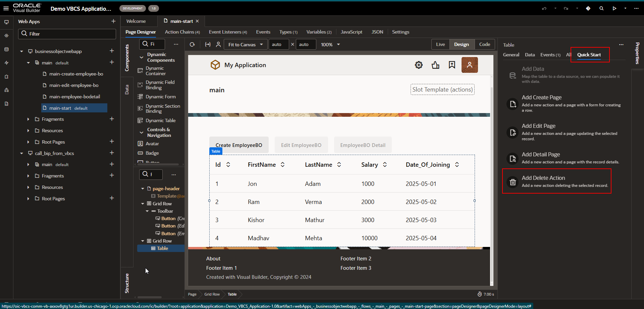The width and height of the screenshot is (644, 309).
Task: Click the settings gear in app preview
Action: pos(419,65)
